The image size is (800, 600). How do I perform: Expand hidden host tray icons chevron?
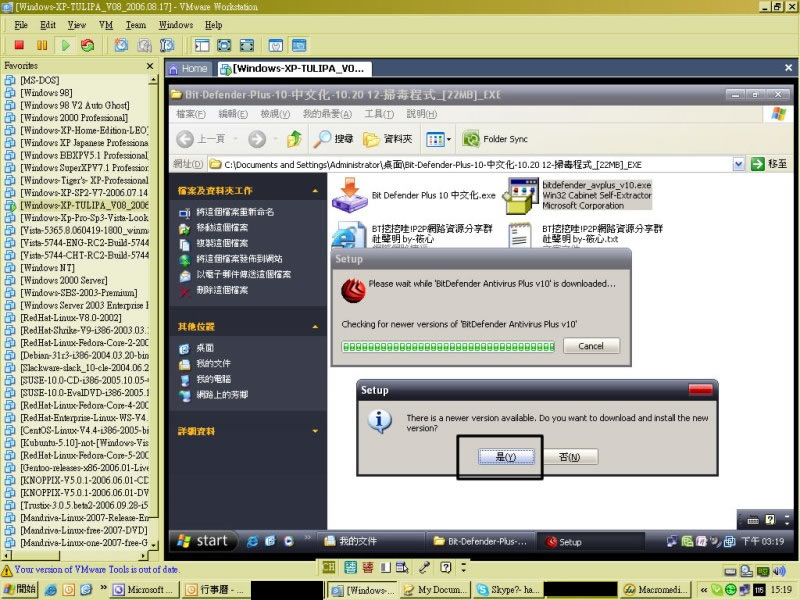(x=703, y=589)
